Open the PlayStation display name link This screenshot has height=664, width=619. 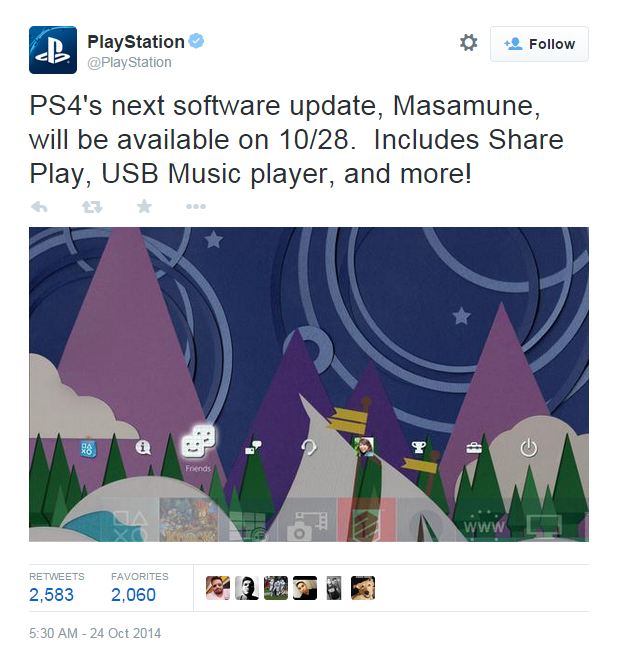(x=135, y=42)
